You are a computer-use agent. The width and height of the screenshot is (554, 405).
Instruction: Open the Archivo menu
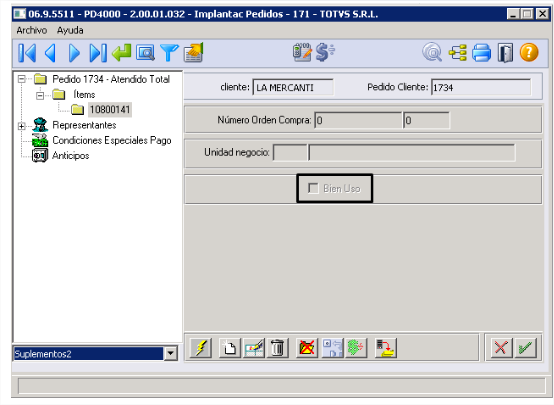pos(32,30)
